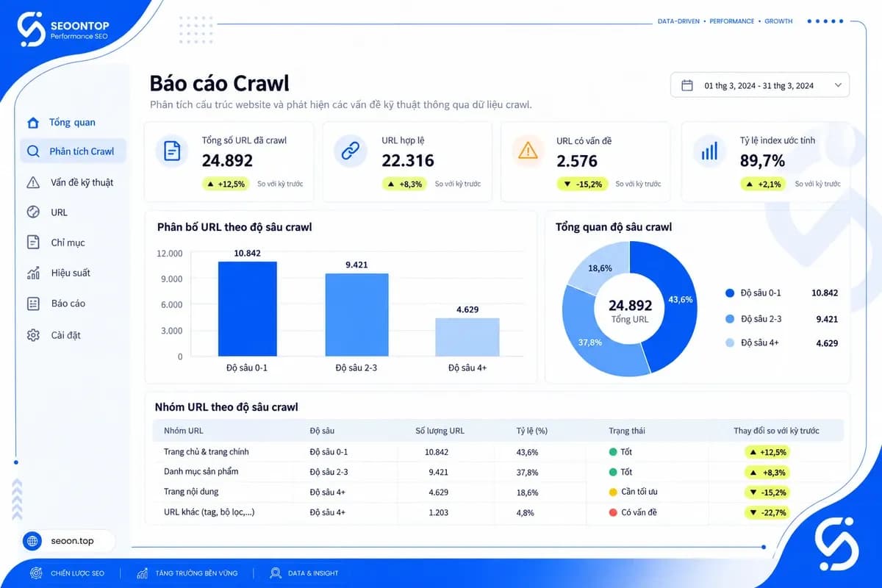This screenshot has height=588, width=882.
Task: Click the Báo cáo list icon
Action: pyautogui.click(x=33, y=304)
